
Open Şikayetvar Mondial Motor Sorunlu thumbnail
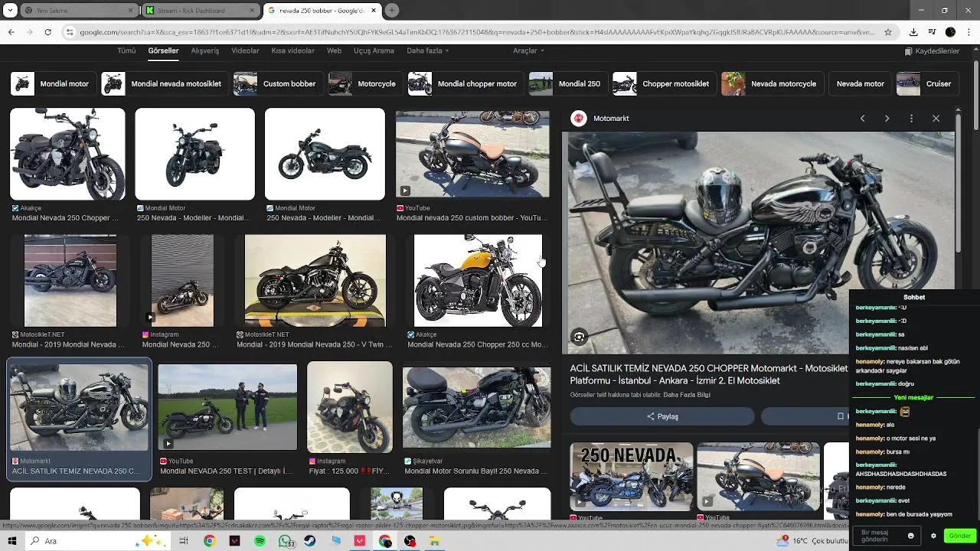click(x=476, y=407)
